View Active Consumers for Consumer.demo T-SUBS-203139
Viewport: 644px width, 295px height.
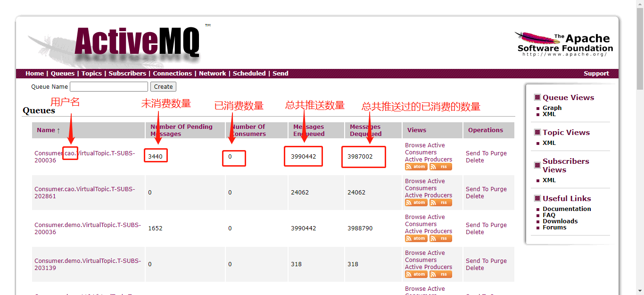pos(425,257)
